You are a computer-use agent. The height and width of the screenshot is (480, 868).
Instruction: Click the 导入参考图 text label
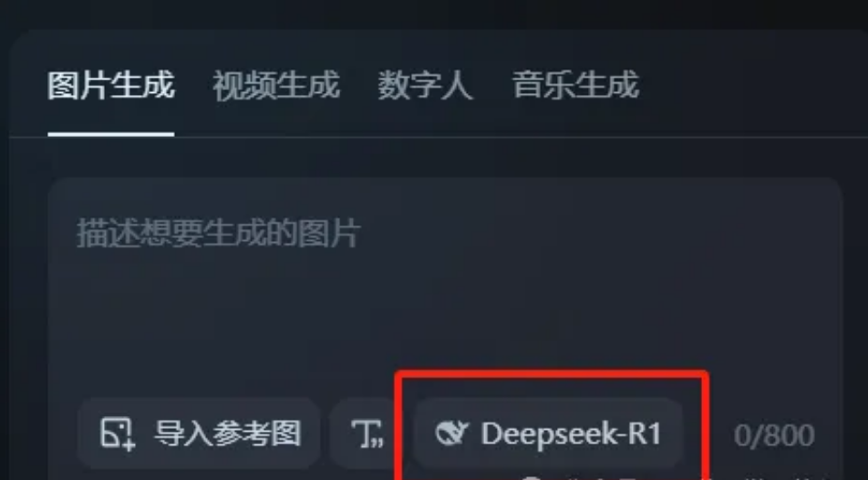[x=228, y=433]
